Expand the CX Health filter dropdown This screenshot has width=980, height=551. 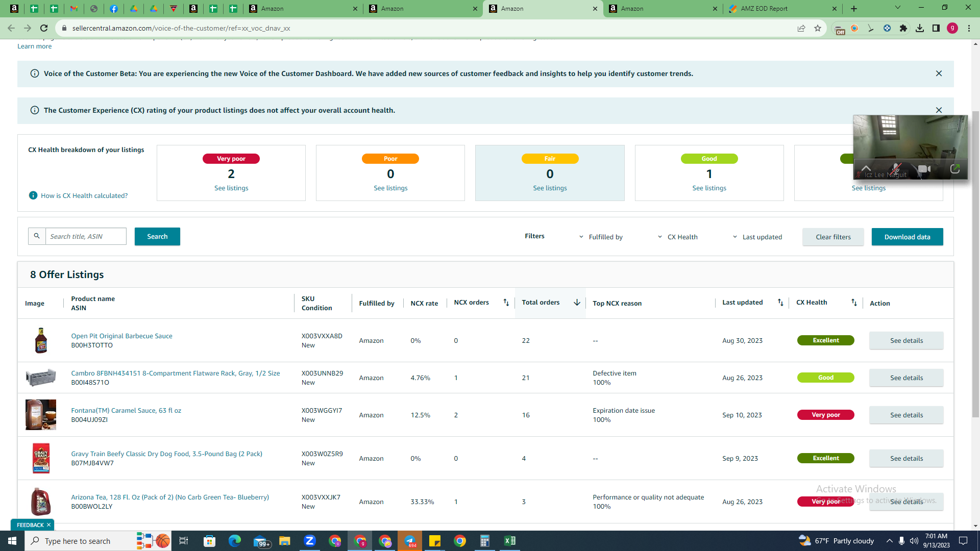(x=677, y=237)
